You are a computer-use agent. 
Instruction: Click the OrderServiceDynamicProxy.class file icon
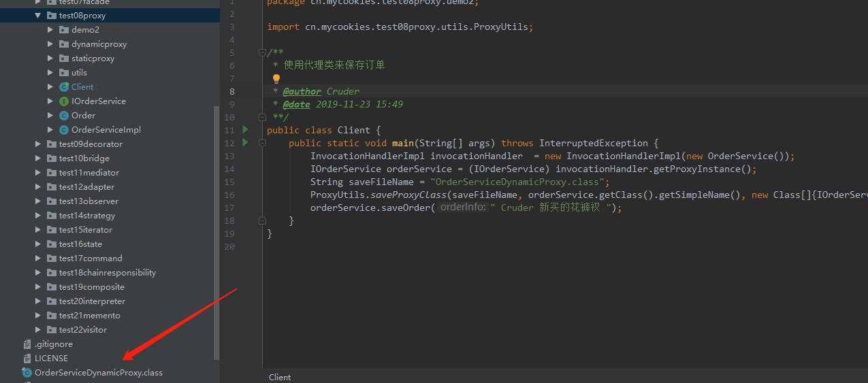click(27, 373)
